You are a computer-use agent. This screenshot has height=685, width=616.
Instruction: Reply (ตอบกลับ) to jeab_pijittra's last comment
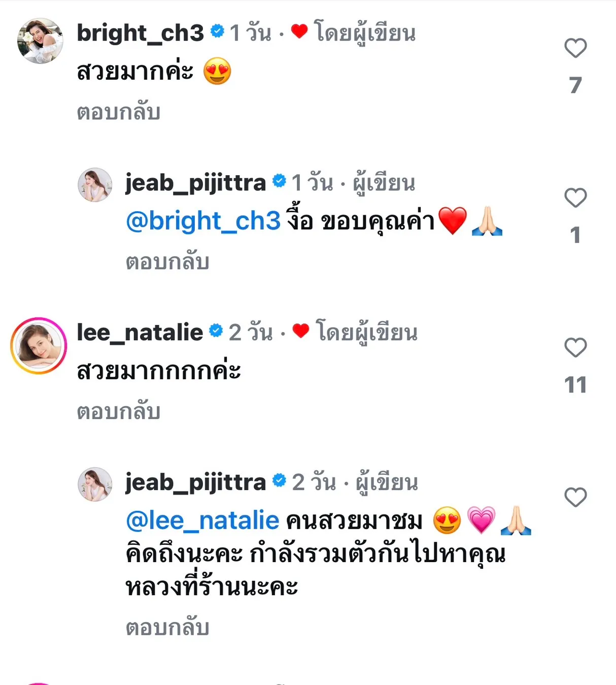tap(167, 628)
